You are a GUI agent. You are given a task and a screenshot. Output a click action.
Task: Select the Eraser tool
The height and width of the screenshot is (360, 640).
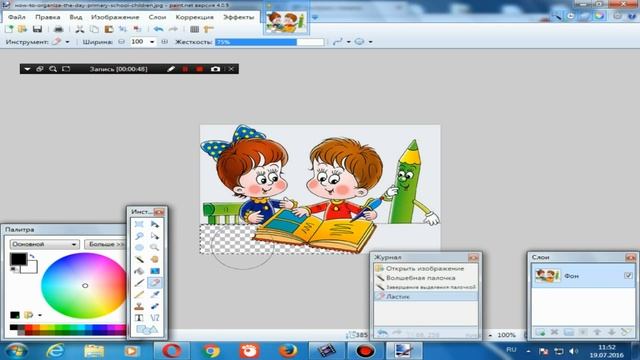tap(155, 282)
